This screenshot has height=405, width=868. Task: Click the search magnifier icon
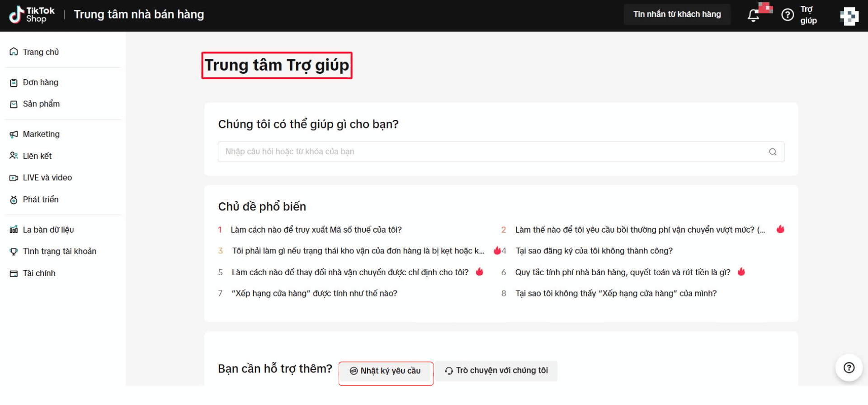pos(773,152)
